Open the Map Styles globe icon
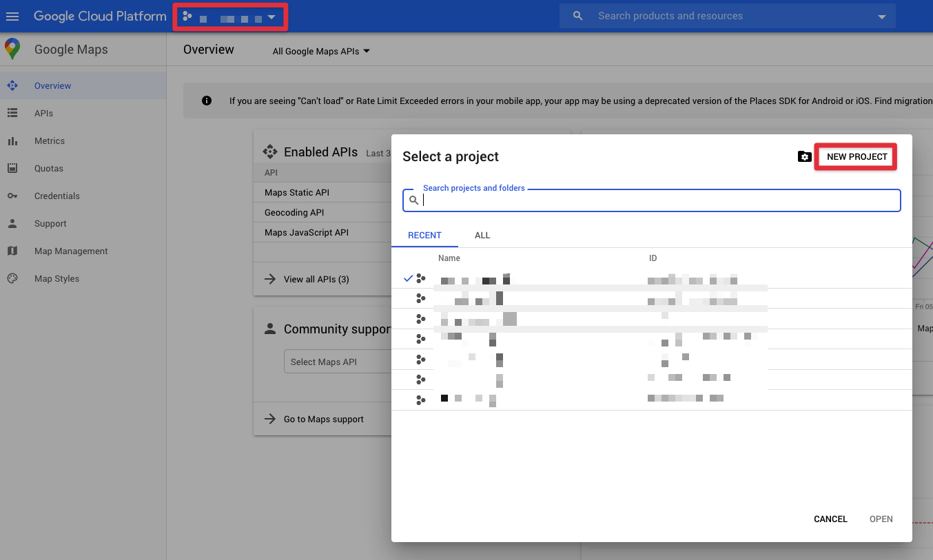933x560 pixels. 12,278
